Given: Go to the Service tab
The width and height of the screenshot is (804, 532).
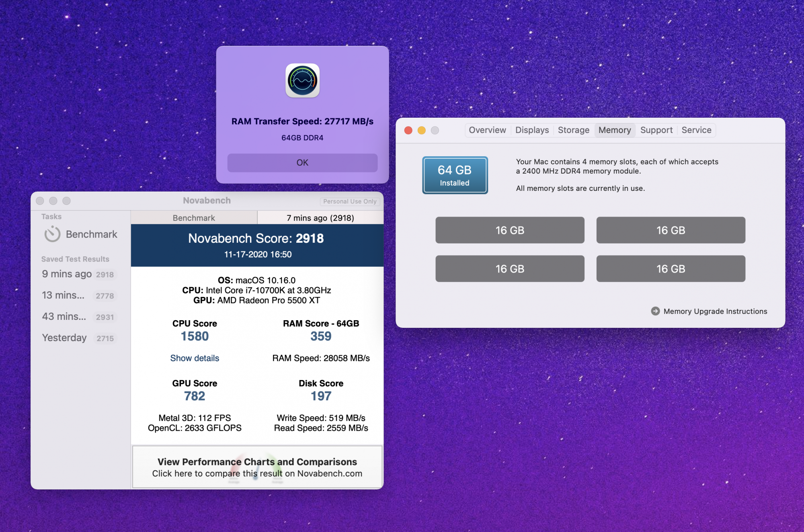Looking at the screenshot, I should tap(696, 130).
